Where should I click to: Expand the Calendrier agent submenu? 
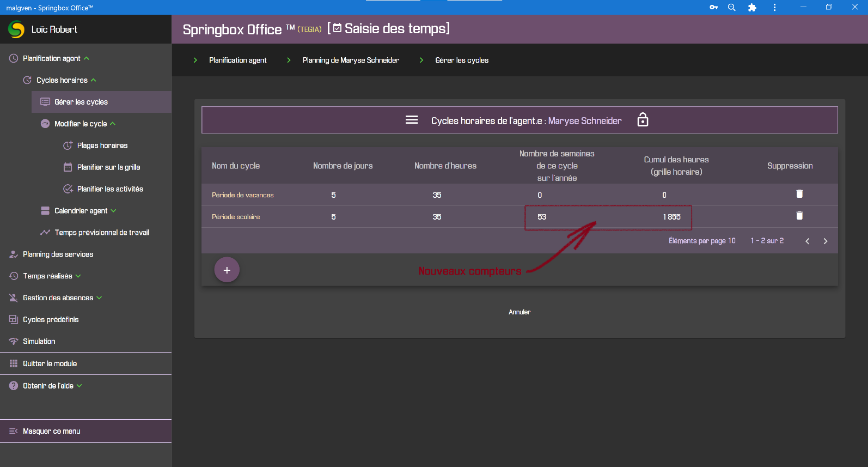click(x=113, y=211)
